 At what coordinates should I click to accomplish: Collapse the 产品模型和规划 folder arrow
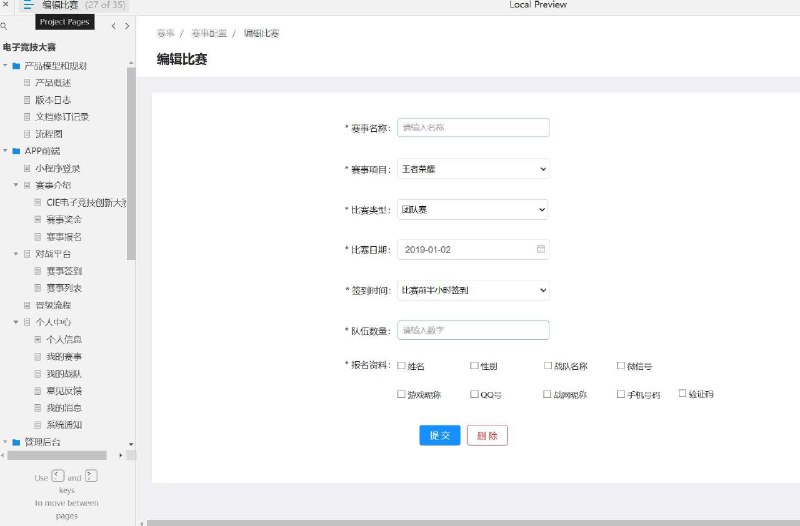5,66
